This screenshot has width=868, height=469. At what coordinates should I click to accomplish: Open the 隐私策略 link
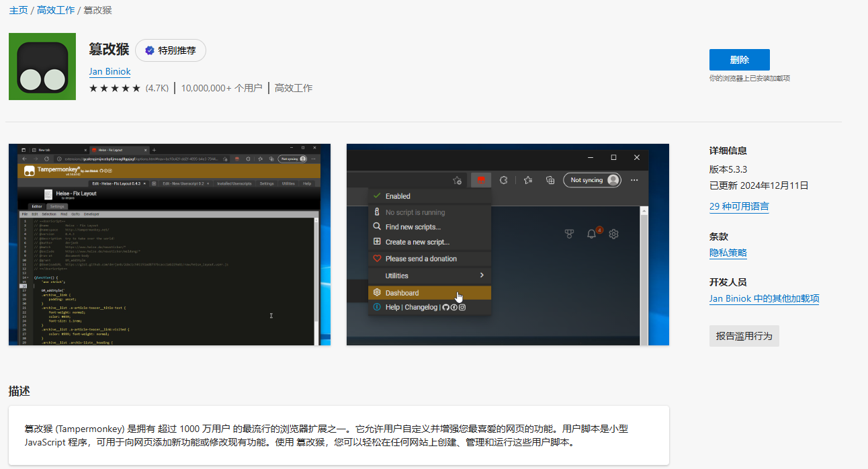tap(728, 253)
